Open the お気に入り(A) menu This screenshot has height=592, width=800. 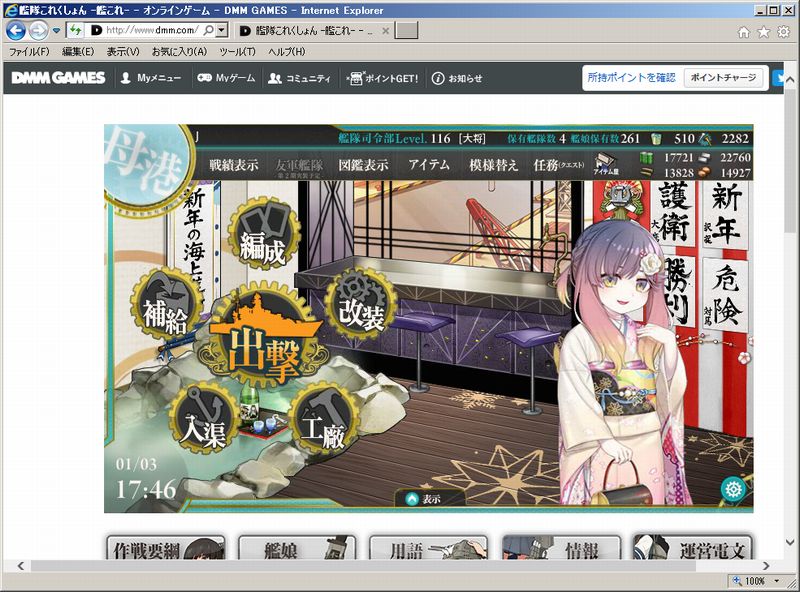(x=179, y=52)
